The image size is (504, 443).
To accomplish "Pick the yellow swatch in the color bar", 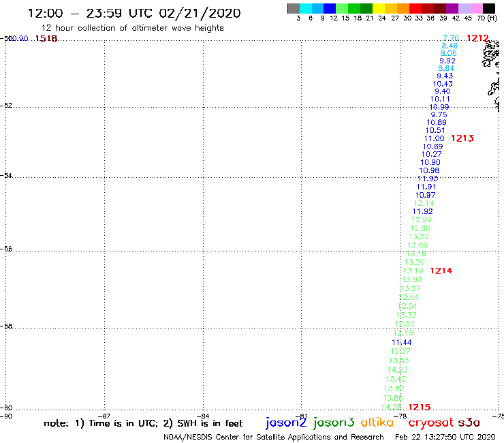I will [x=378, y=8].
